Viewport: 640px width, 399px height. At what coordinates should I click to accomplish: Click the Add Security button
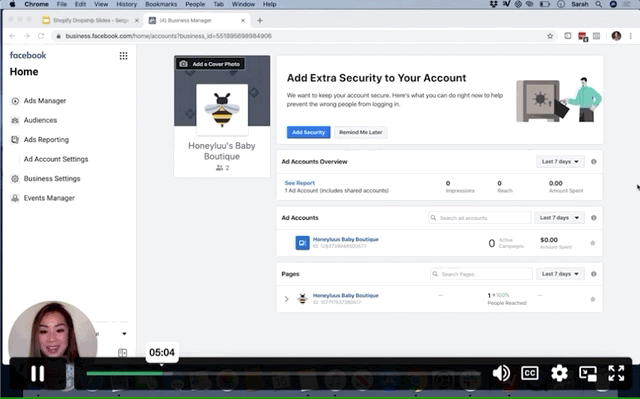point(309,132)
